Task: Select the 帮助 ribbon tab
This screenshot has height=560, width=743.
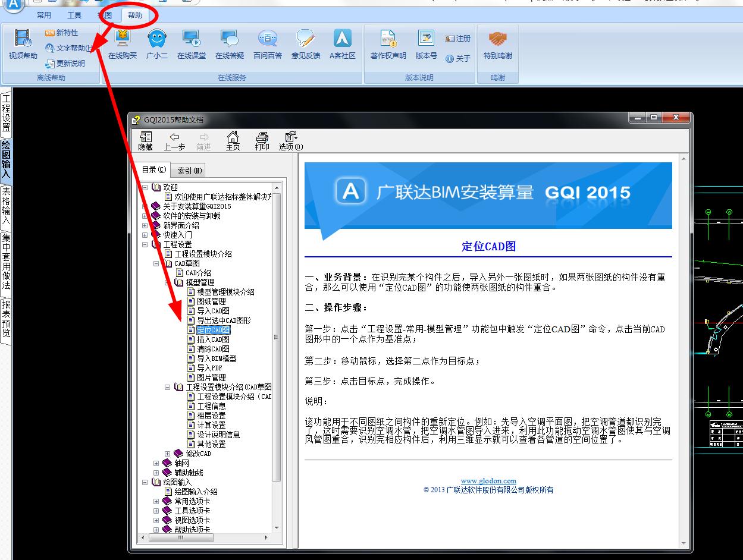Action: coord(135,15)
